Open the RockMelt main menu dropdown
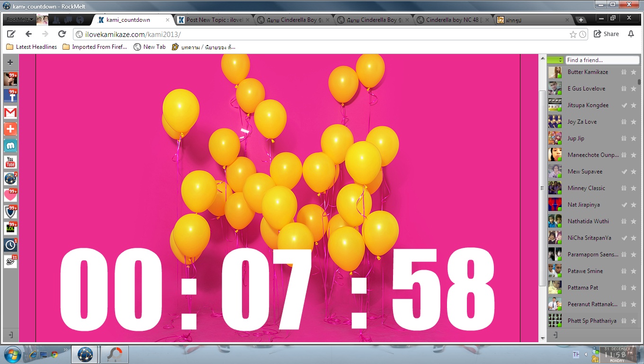644x364 pixels. [20, 20]
